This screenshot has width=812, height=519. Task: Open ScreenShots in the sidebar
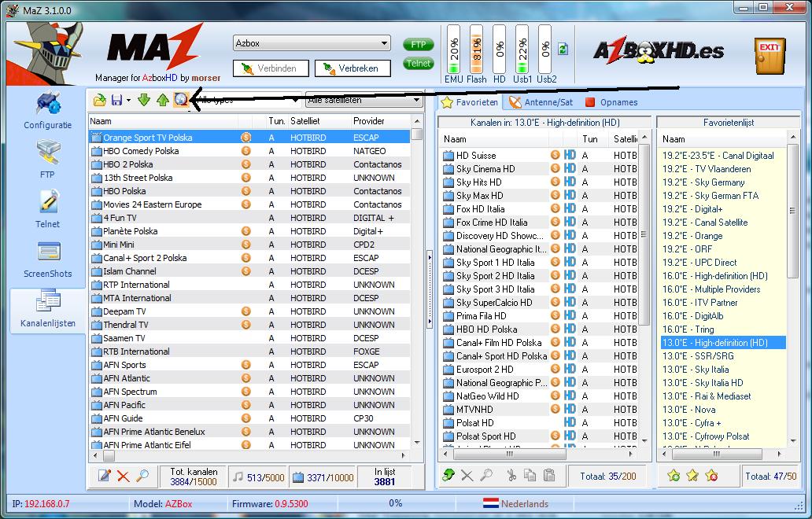(48, 259)
